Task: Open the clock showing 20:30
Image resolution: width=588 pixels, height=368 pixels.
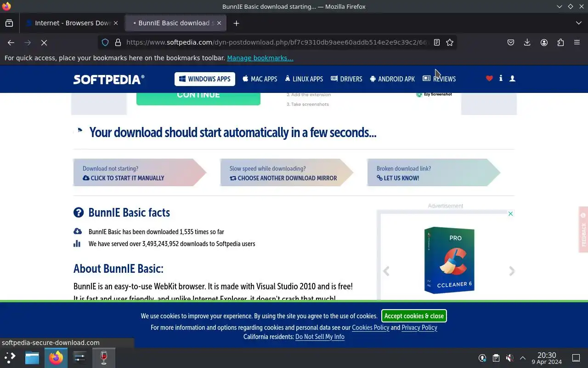Action: [x=547, y=358]
